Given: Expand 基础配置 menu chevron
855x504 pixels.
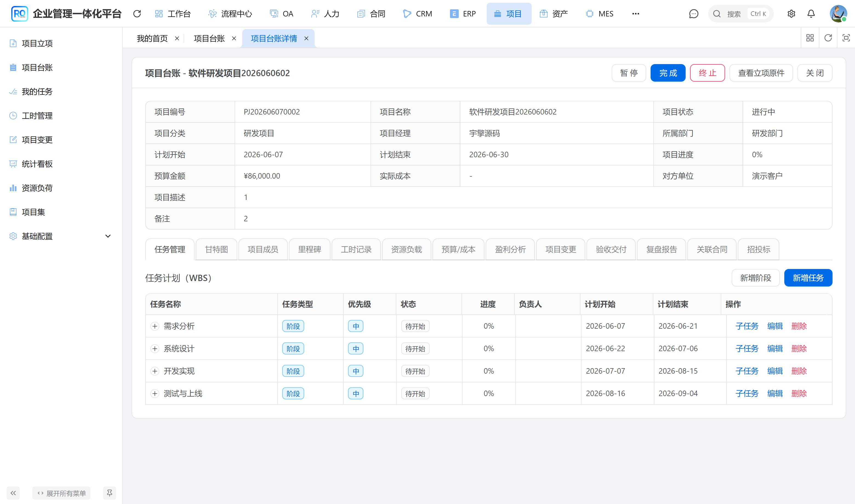Looking at the screenshot, I should click(x=108, y=236).
